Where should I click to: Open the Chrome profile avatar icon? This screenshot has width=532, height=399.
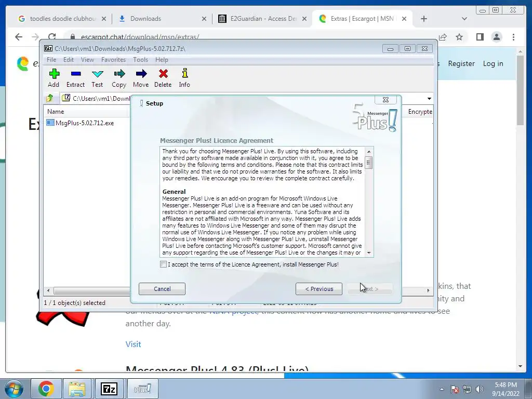[x=496, y=37]
